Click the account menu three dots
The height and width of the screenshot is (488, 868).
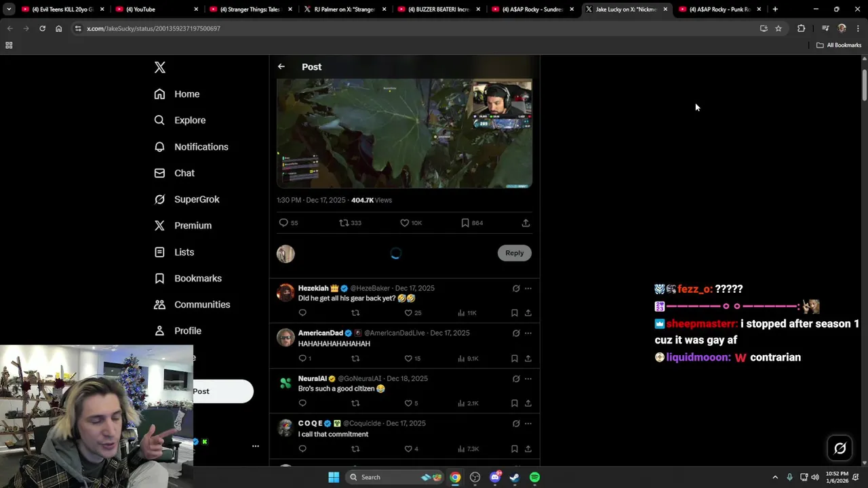click(256, 446)
